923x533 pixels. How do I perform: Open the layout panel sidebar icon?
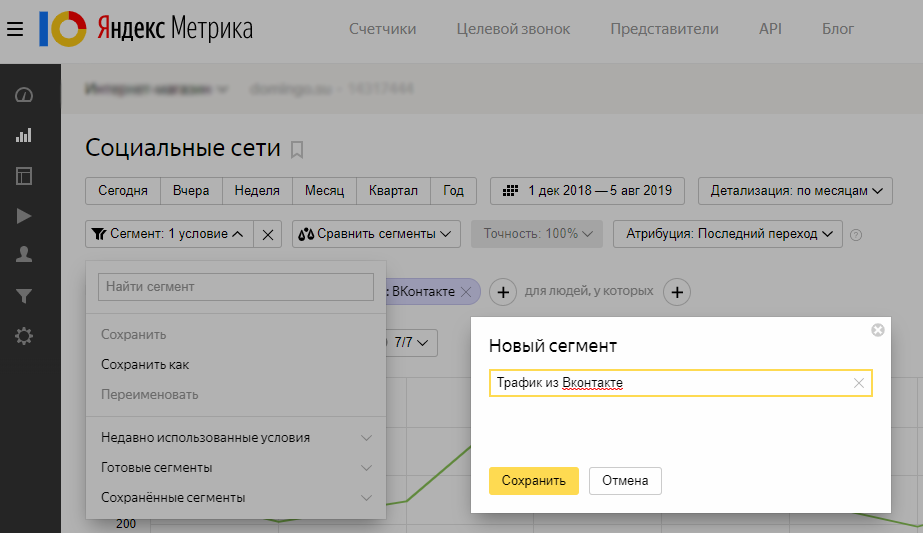tap(24, 176)
